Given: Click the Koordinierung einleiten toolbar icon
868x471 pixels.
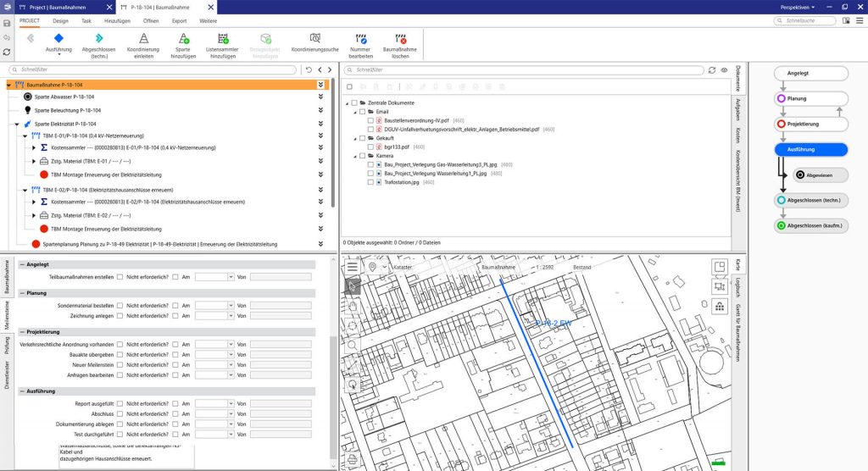Looking at the screenshot, I should point(143,39).
